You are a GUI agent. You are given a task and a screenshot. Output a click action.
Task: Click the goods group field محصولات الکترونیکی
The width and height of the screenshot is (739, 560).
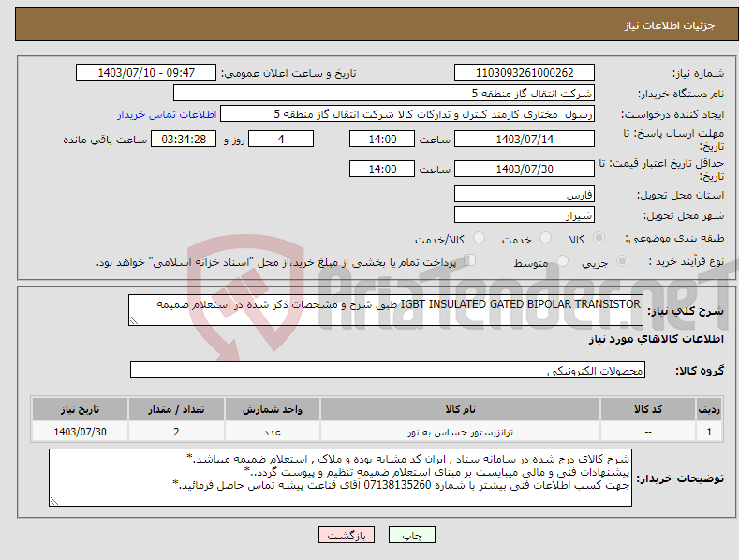pos(388,370)
